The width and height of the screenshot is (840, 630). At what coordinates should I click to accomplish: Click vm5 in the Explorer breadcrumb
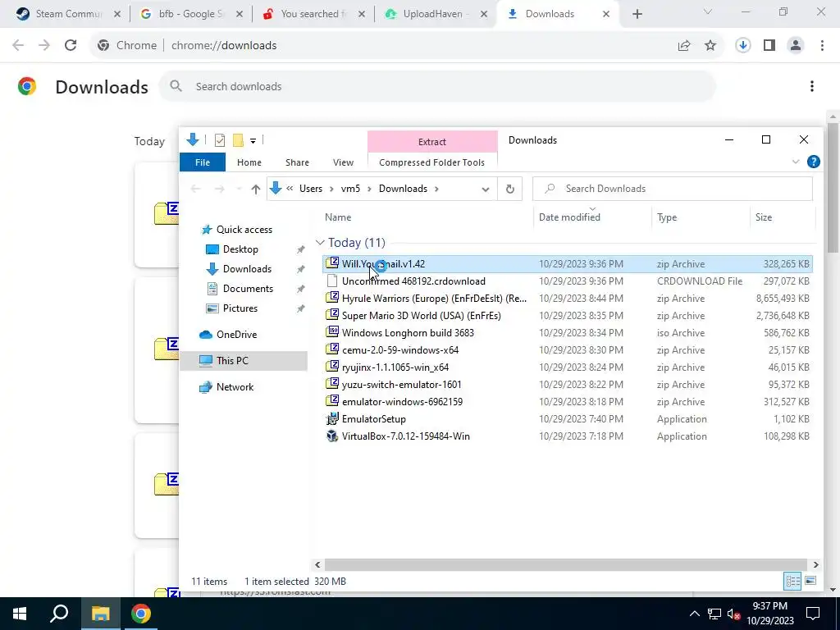[x=350, y=189]
